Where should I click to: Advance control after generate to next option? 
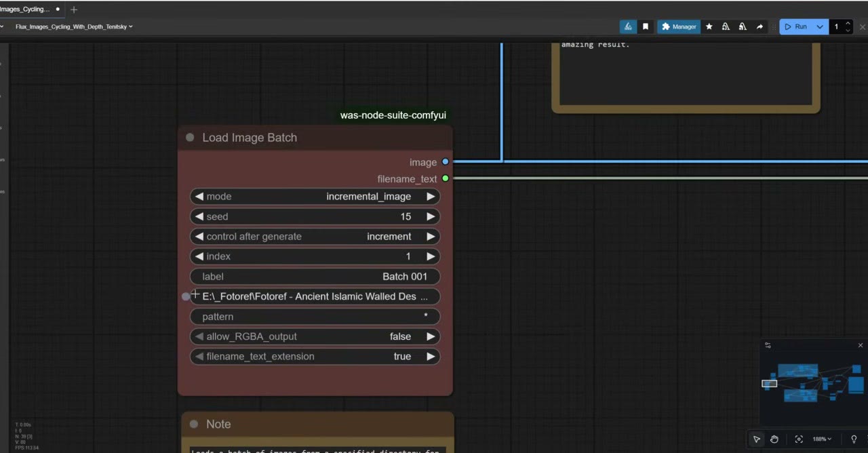(x=431, y=237)
